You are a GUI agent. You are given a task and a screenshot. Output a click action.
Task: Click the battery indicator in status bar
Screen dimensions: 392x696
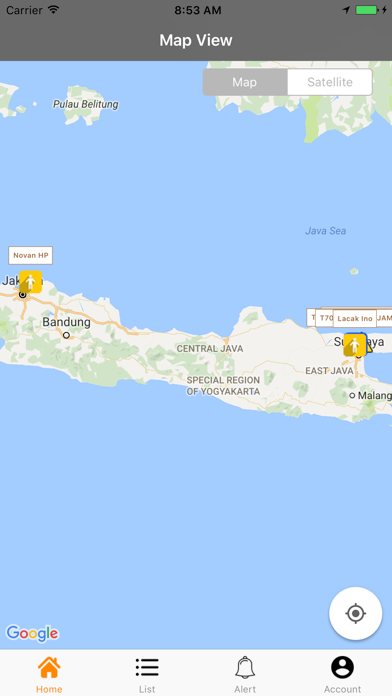[367, 10]
